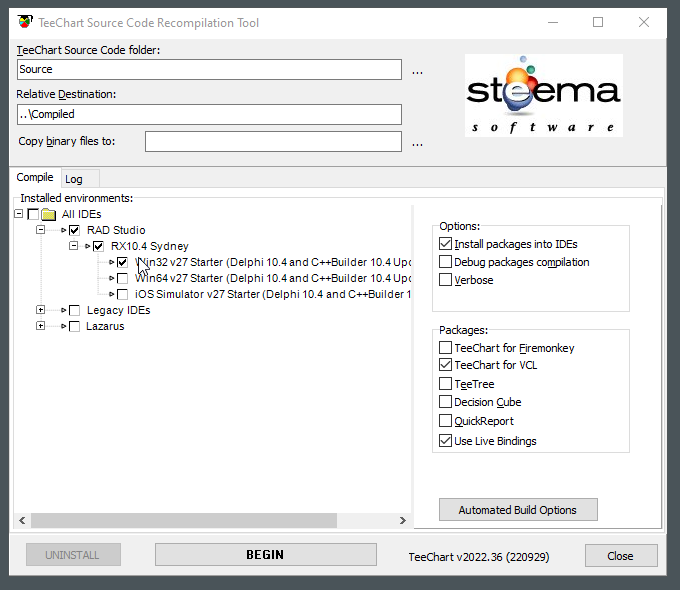Click the Copy binary files to field
The height and width of the screenshot is (590, 680).
273,141
